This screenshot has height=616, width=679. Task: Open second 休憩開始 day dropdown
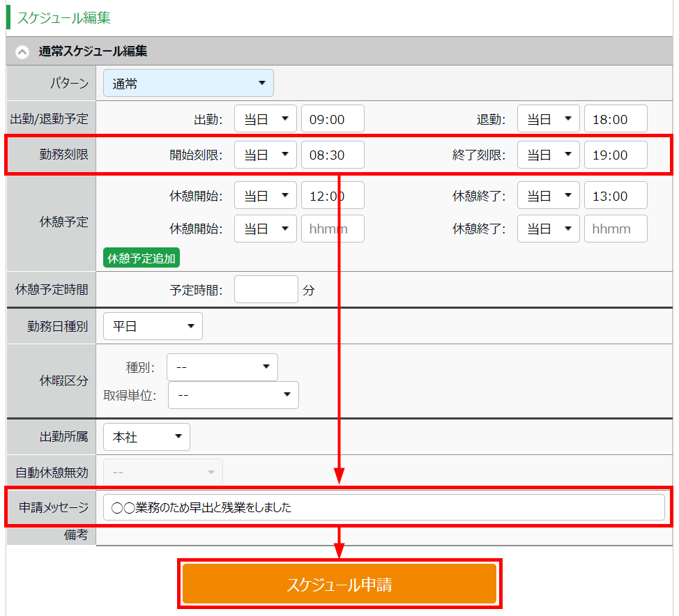(x=266, y=229)
